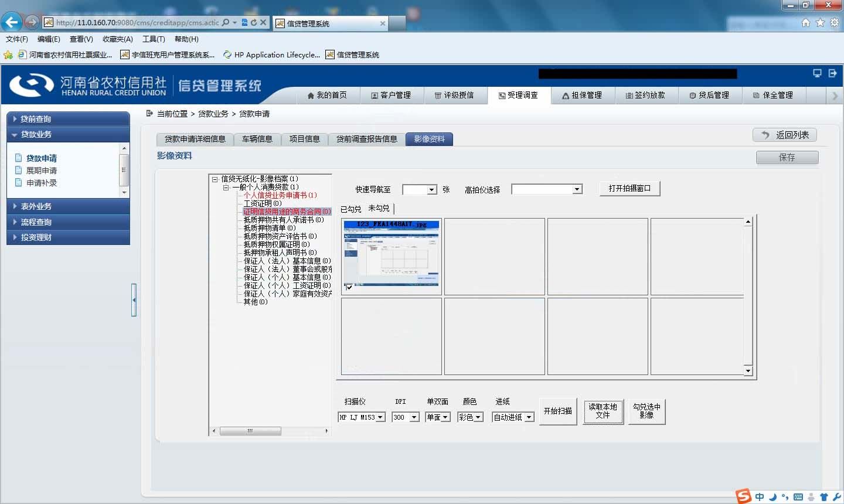Close the 信贷管理系统 browser tab
This screenshot has height=504, width=844.
(383, 23)
